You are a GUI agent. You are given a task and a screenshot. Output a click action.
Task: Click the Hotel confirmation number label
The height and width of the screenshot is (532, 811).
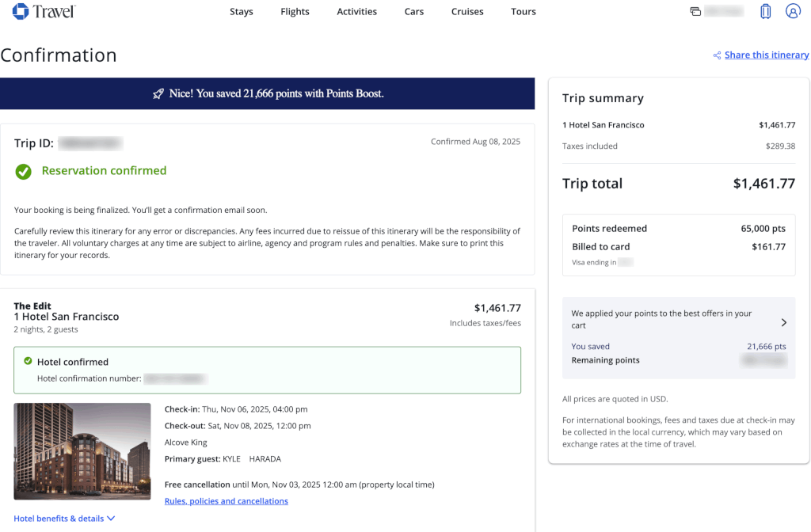(89, 378)
